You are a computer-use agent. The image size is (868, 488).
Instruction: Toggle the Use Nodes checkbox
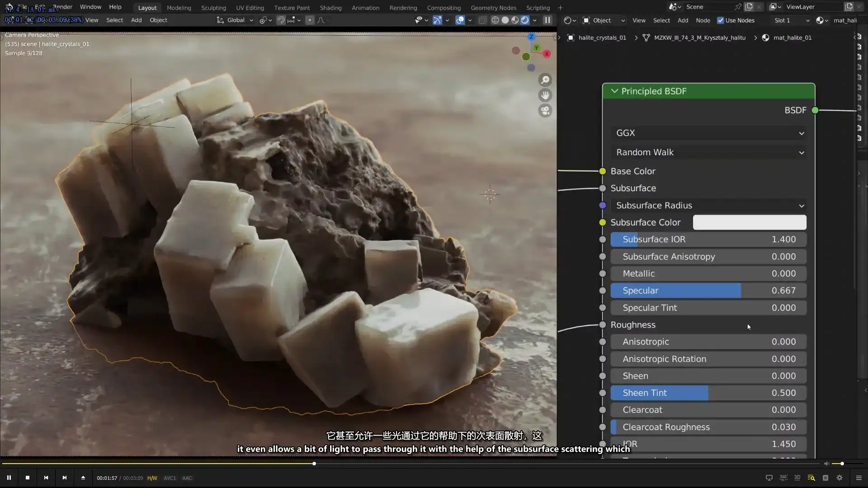(721, 20)
